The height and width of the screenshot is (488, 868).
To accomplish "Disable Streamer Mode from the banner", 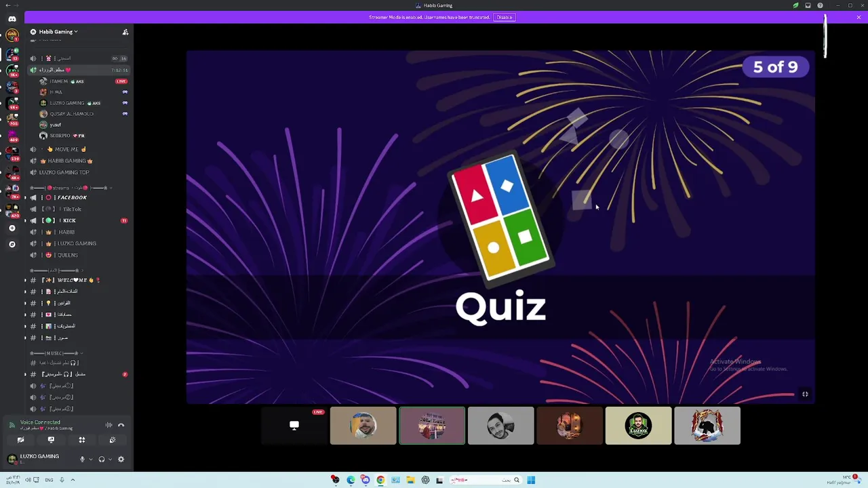I will [x=505, y=17].
